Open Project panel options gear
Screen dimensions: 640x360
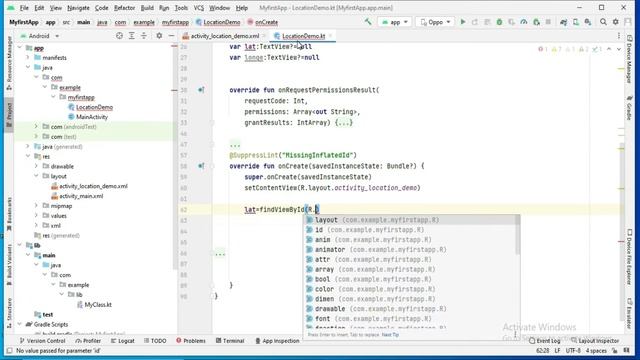tap(159, 36)
